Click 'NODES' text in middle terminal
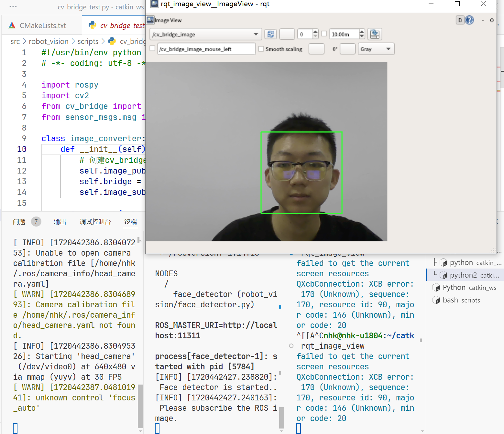The height and width of the screenshot is (434, 504). click(166, 273)
